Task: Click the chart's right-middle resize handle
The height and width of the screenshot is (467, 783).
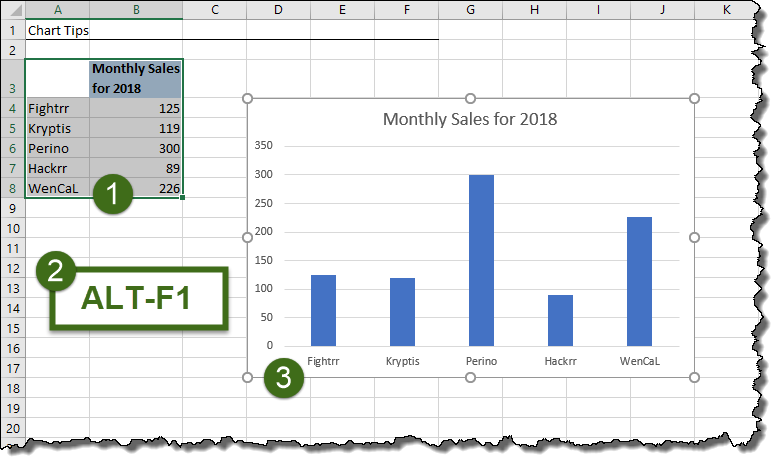Action: tap(694, 237)
